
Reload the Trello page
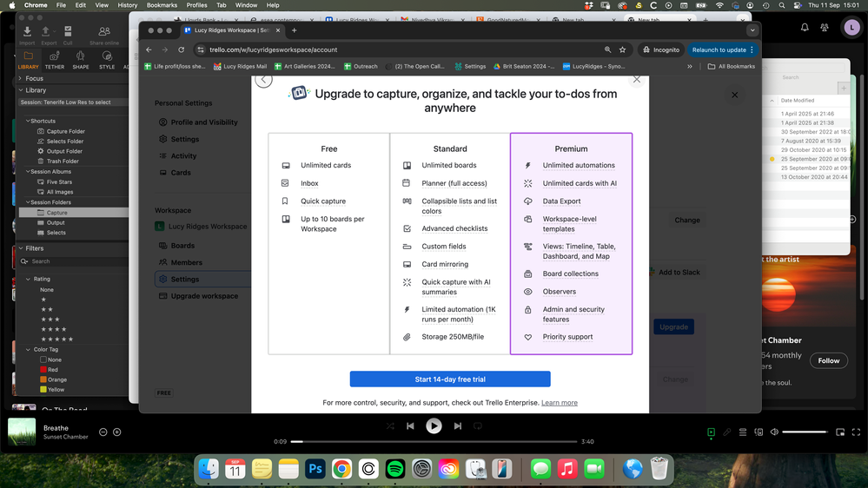click(181, 49)
